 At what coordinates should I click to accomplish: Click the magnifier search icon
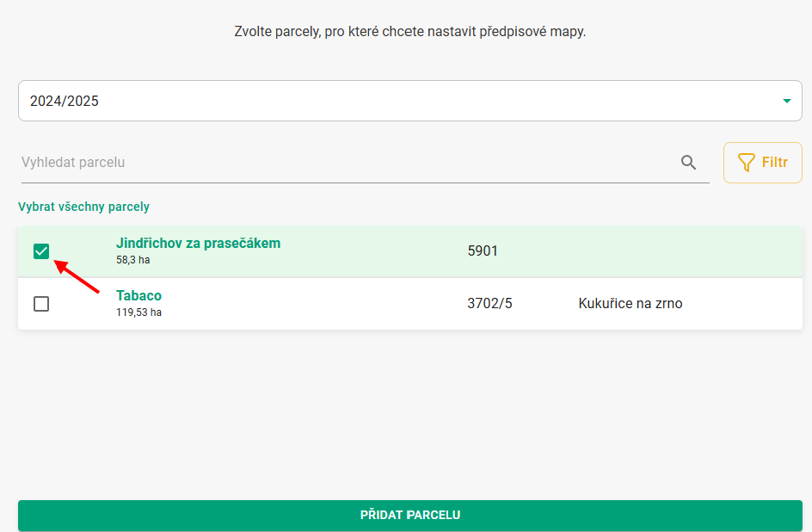pos(688,162)
